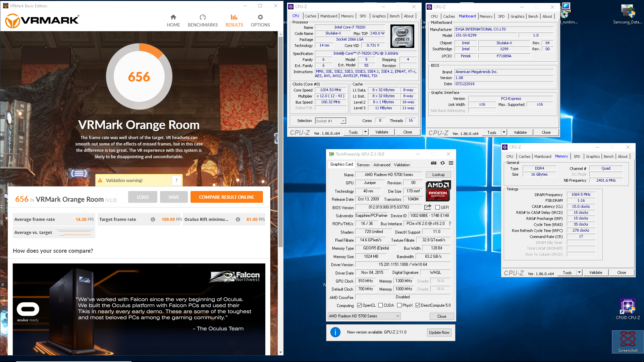Open the Advanced tab in GPU-Z
Image resolution: width=644 pixels, height=362 pixels.
(382, 165)
